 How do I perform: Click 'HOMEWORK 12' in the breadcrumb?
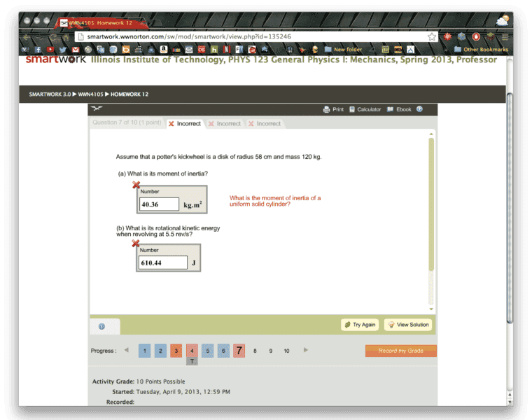tap(129, 94)
